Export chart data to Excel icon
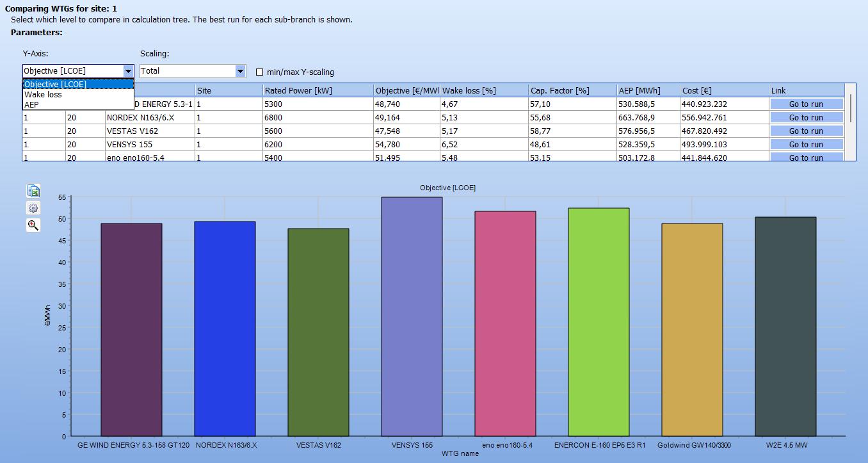868x463 pixels. [33, 190]
